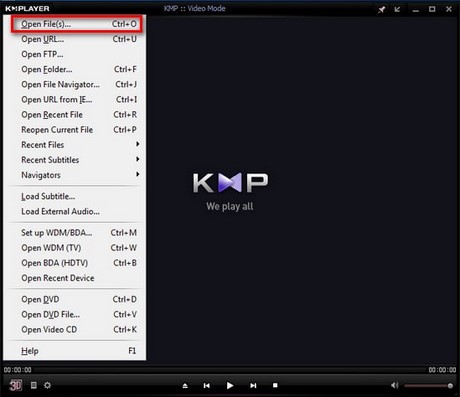Select Open File(s)... menu entry
The width and height of the screenshot is (460, 397).
pos(76,24)
